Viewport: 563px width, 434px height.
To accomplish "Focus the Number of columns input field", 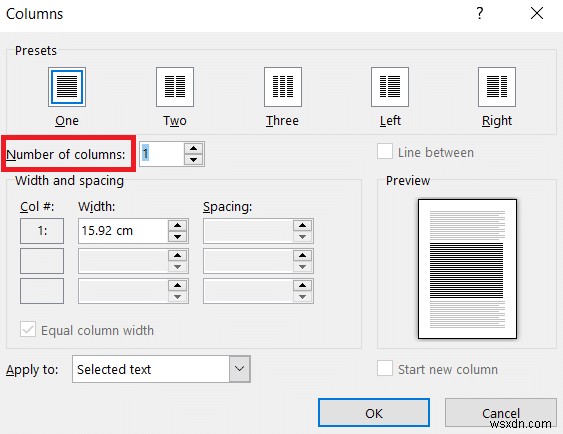I will pyautogui.click(x=162, y=154).
